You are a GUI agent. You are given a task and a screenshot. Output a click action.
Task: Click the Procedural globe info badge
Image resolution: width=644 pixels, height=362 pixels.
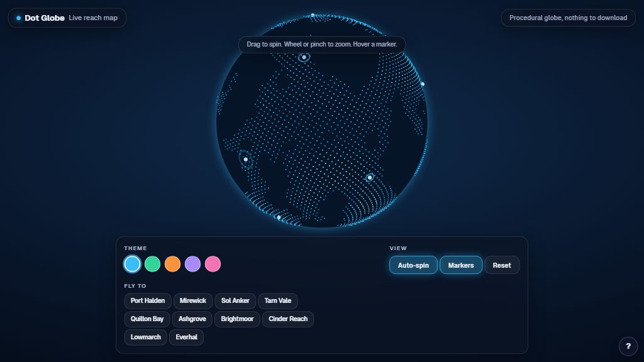pyautogui.click(x=568, y=18)
